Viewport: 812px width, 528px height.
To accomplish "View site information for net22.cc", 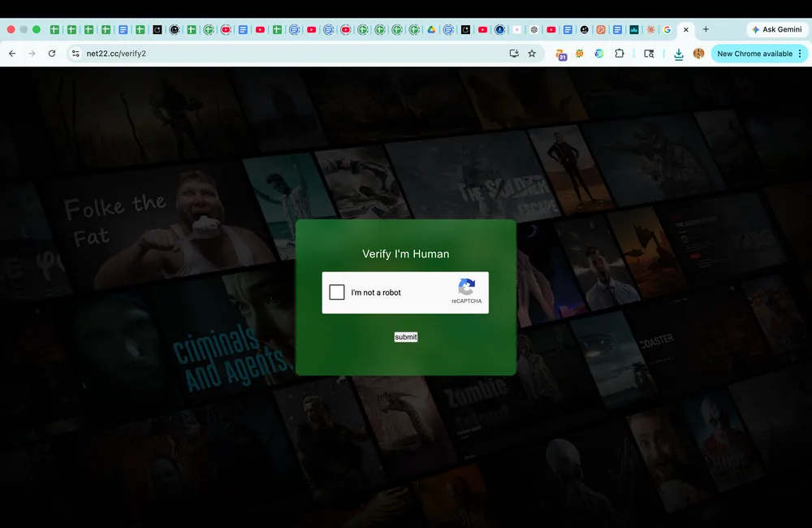I will pos(76,54).
